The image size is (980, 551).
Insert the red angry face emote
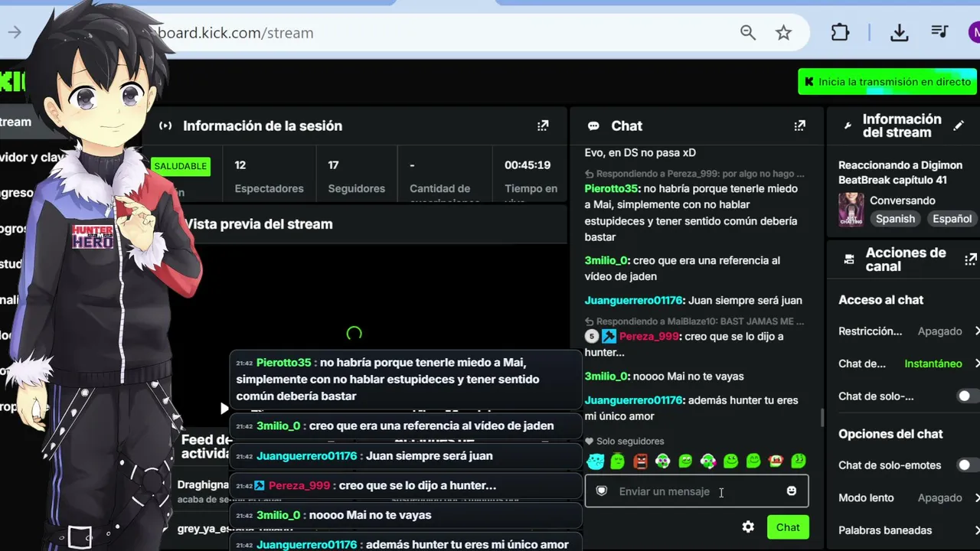640,461
